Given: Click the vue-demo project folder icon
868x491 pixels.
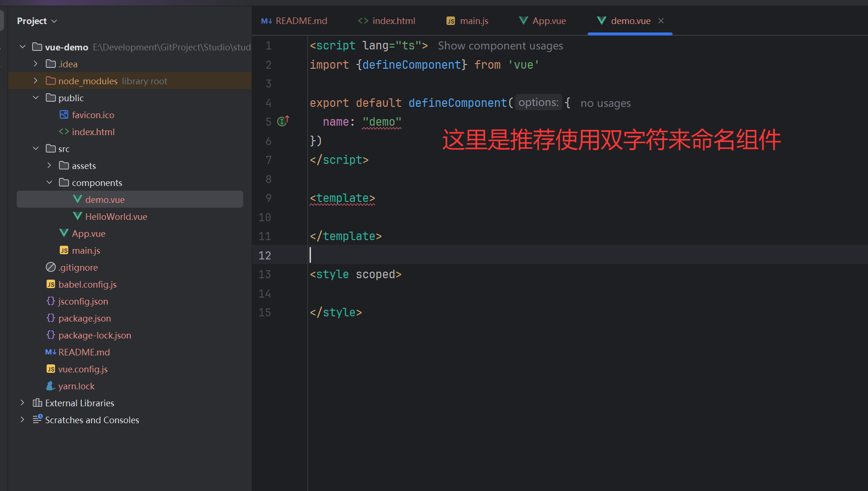Looking at the screenshot, I should 37,47.
